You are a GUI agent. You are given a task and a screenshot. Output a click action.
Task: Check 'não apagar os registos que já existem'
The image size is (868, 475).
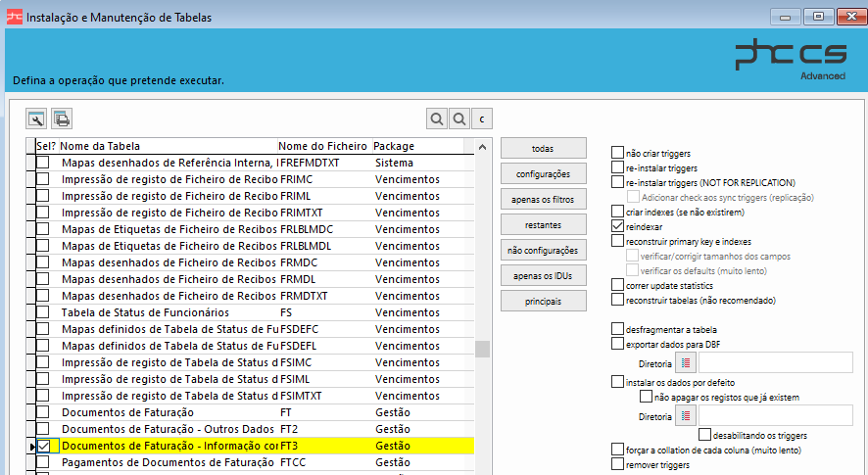[x=646, y=397]
